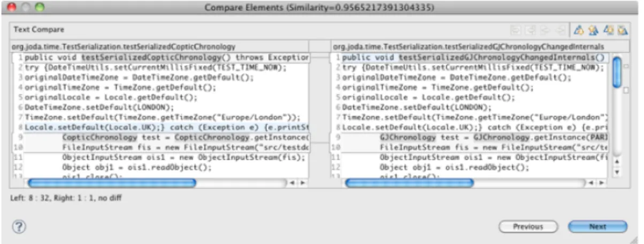
Task: Click right line 4 originalTimeZone assignment
Action: pos(438,88)
